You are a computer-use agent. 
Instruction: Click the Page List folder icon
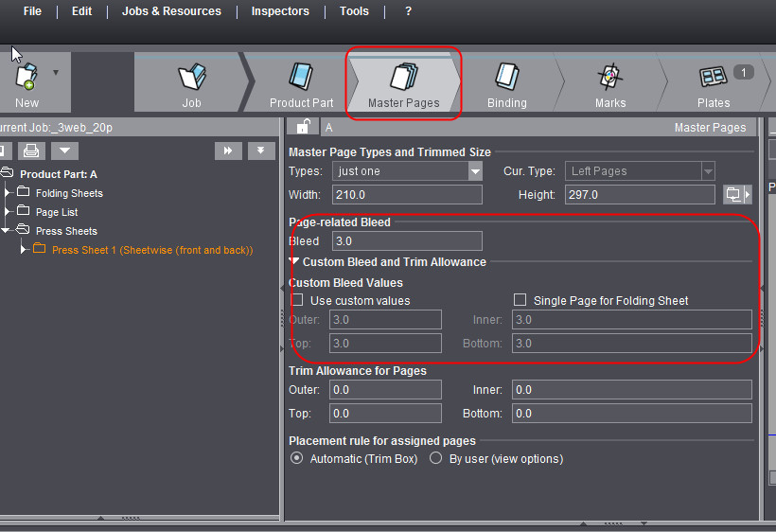click(x=24, y=210)
